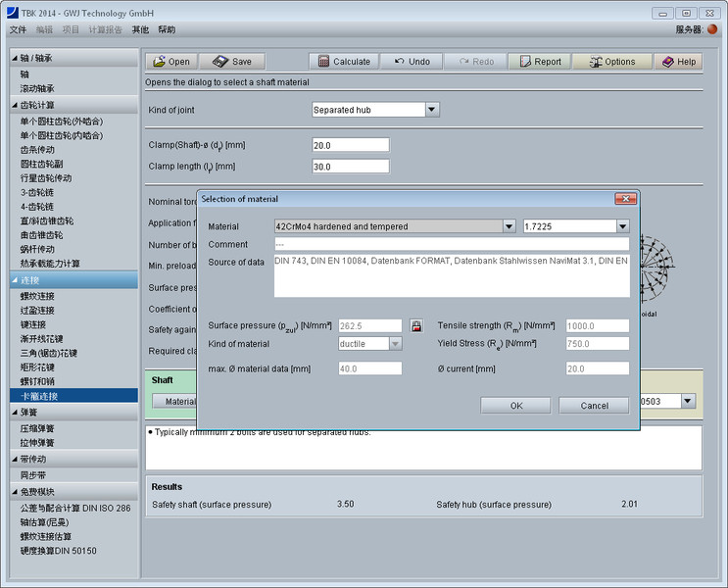Open the 文件 menu
The image size is (728, 588).
click(x=19, y=29)
